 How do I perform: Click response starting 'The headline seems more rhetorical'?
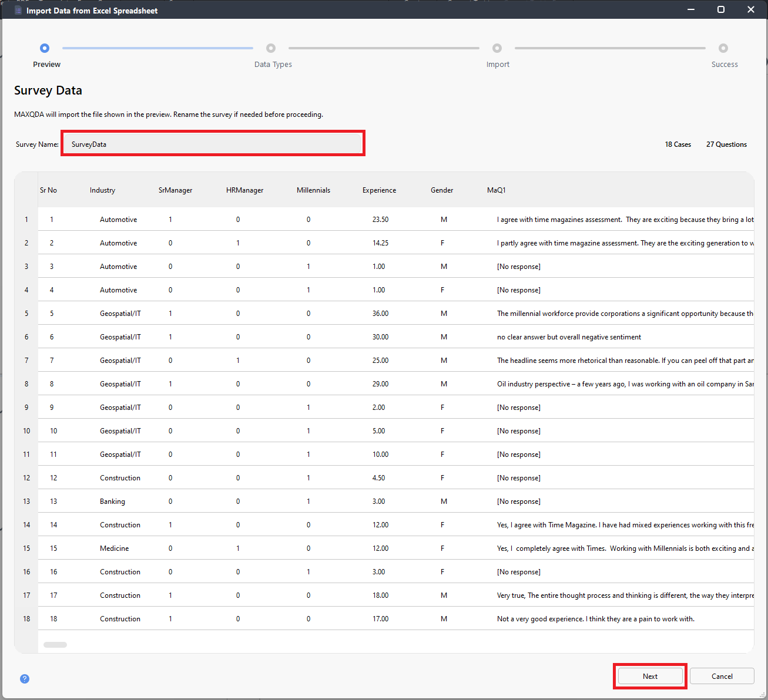click(x=625, y=361)
